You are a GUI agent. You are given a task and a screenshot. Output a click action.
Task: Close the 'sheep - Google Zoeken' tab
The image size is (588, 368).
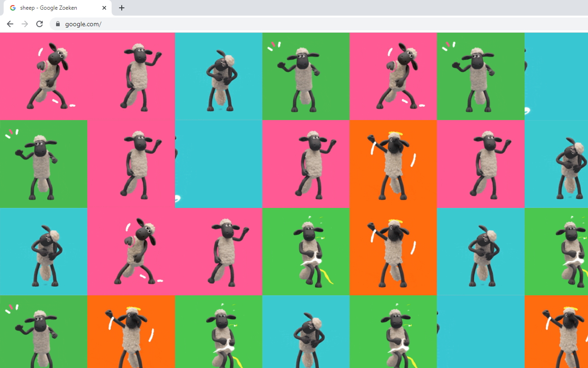coord(104,8)
